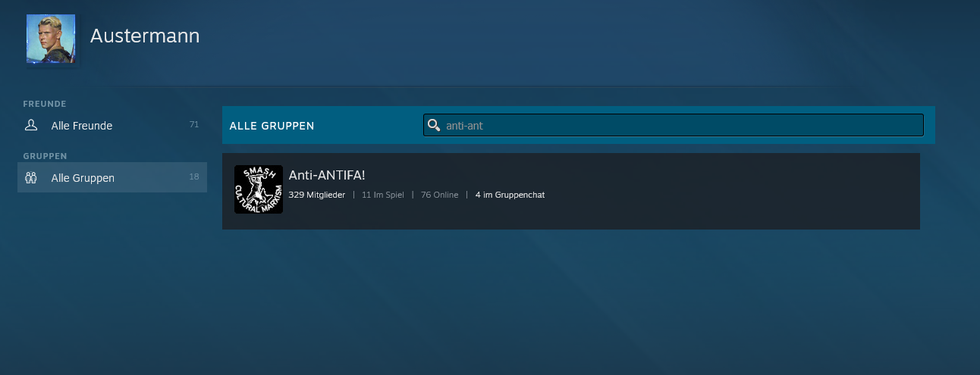
Task: Click the ALLE GRUPPEN heading in the bar
Action: [272, 126]
